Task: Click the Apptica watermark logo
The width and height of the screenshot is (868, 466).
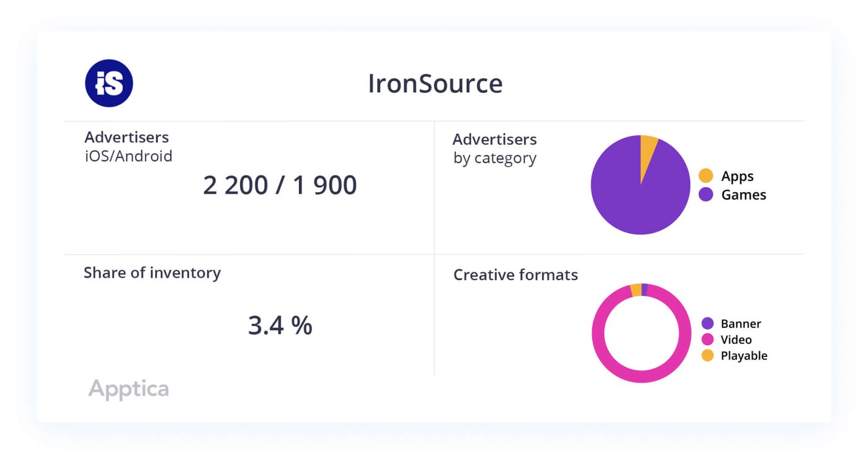Action: tap(128, 389)
